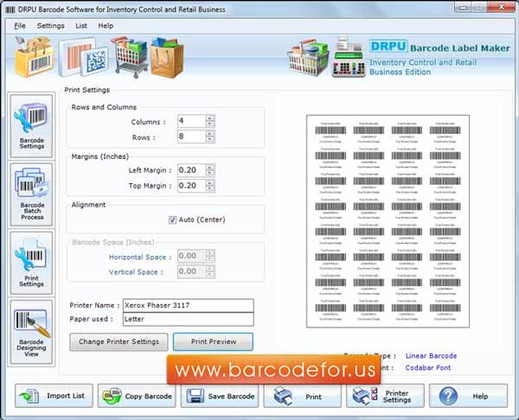This screenshot has height=420, width=519.
Task: Click the cash register banner icon
Action: click(x=349, y=58)
